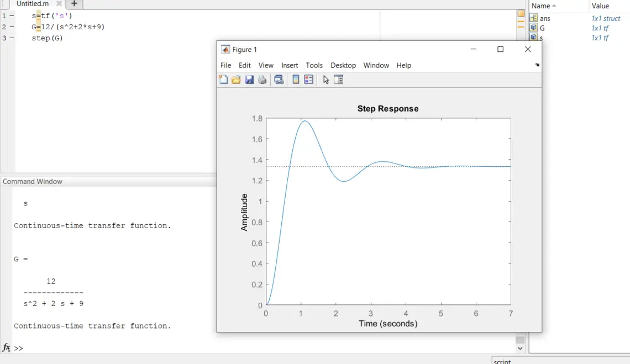Insert a colorbar using the toolbar icon
Image resolution: width=630 pixels, height=364 pixels.
pos(296,80)
